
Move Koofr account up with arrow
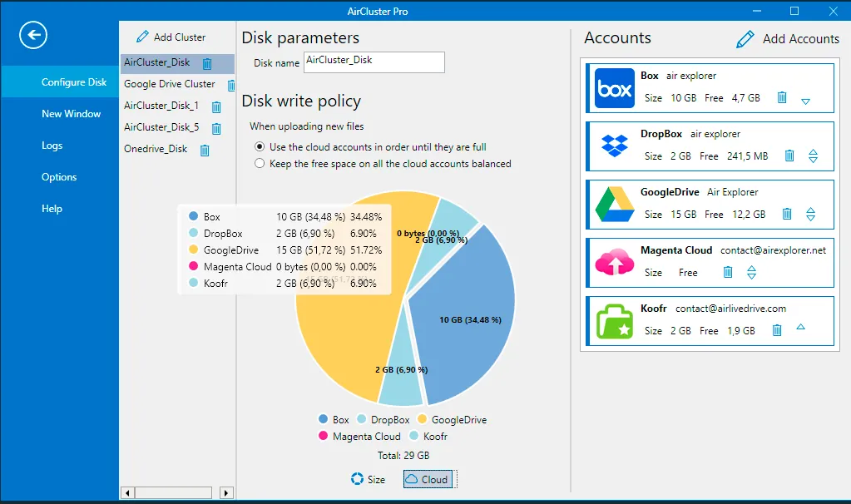point(800,327)
